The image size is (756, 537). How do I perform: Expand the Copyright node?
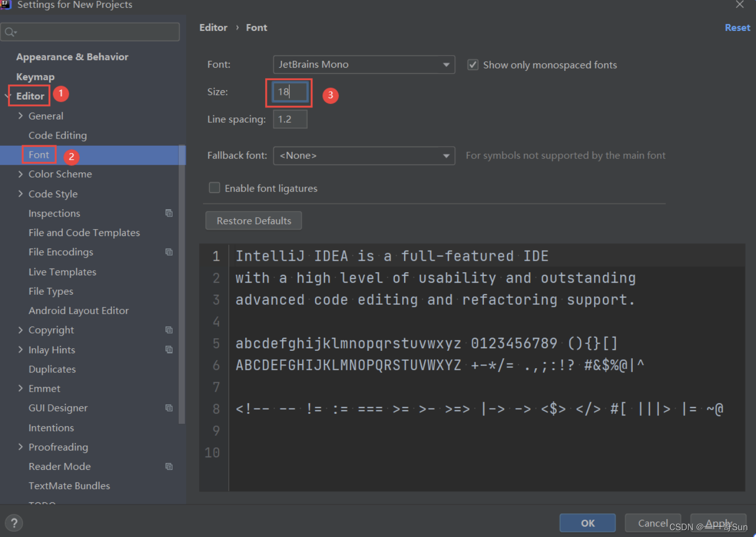pos(20,330)
